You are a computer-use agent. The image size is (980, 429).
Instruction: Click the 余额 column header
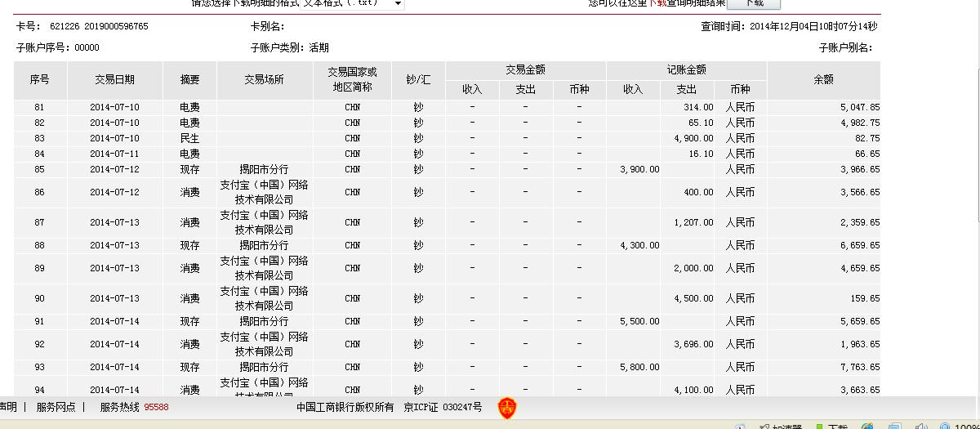pos(823,80)
